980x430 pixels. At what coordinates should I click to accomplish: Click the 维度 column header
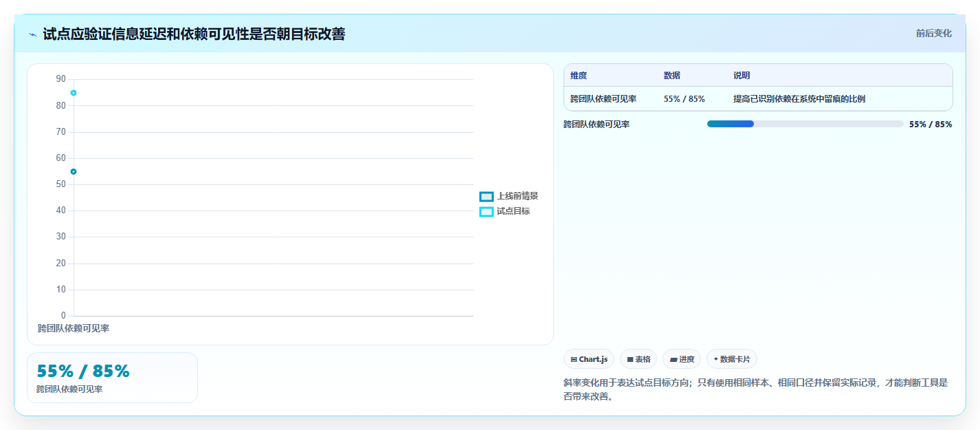pyautogui.click(x=579, y=76)
